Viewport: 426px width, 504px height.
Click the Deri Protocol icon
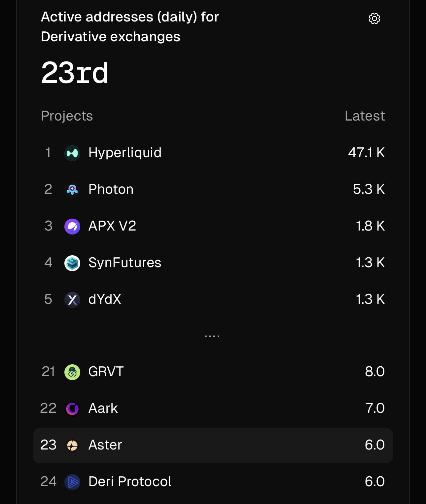coord(72,482)
